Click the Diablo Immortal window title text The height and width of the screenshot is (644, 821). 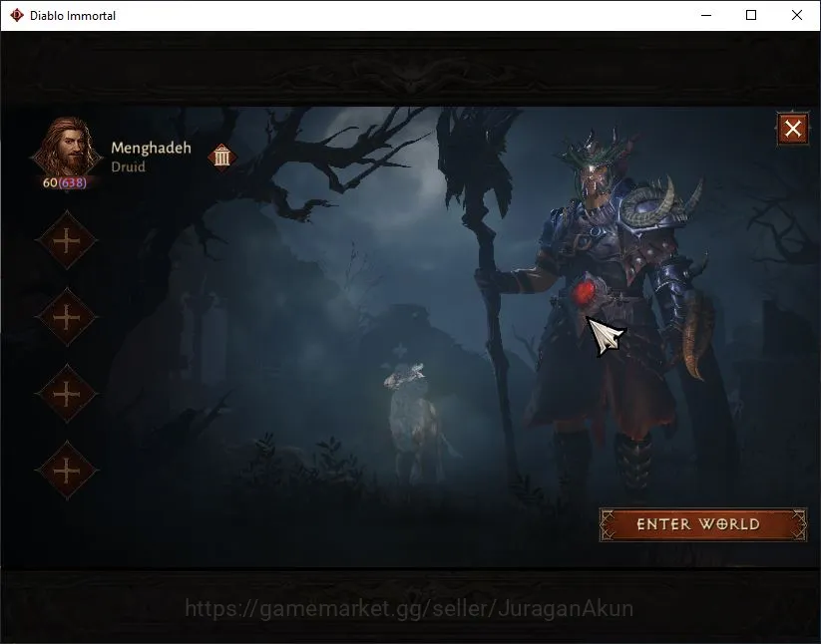[73, 16]
